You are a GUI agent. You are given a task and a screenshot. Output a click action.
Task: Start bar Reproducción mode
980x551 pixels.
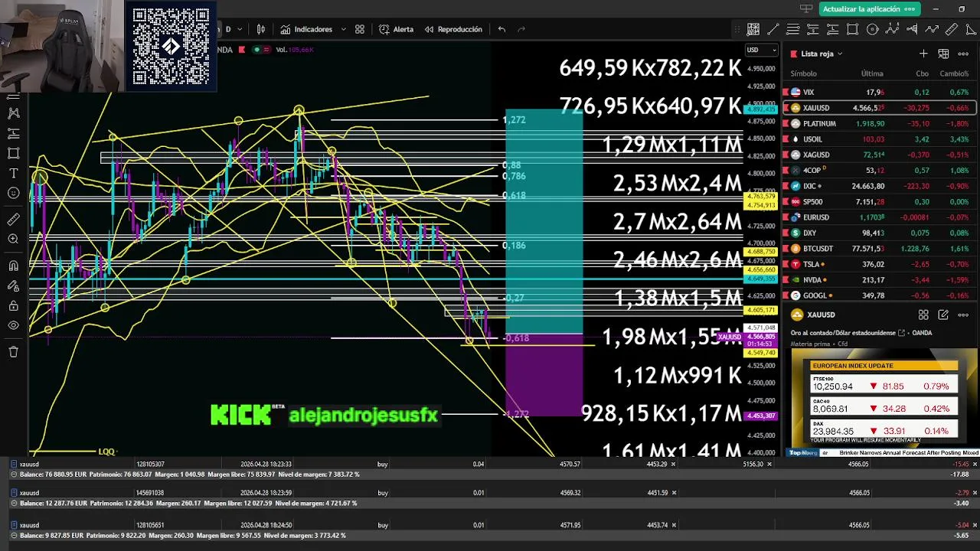coord(453,29)
